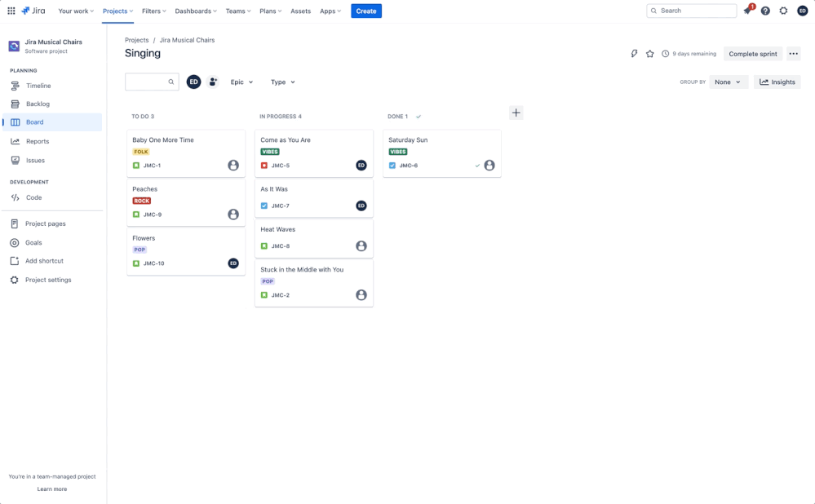Click the VIBES label on Saturday Sun
This screenshot has height=504, width=815.
pyautogui.click(x=397, y=152)
